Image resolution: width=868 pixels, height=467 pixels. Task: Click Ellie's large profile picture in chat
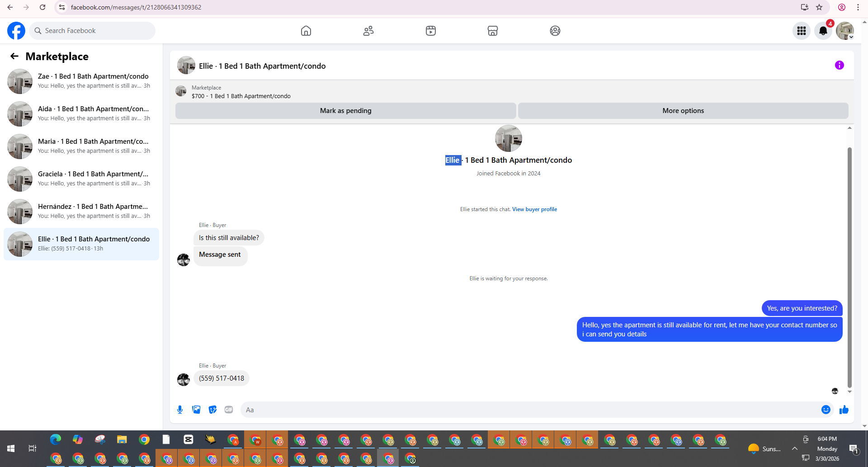[x=509, y=138]
